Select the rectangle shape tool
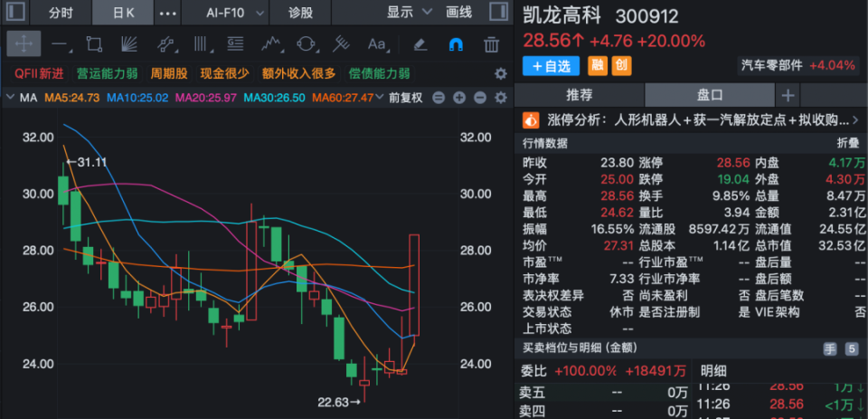The height and width of the screenshot is (419, 868). (x=94, y=44)
